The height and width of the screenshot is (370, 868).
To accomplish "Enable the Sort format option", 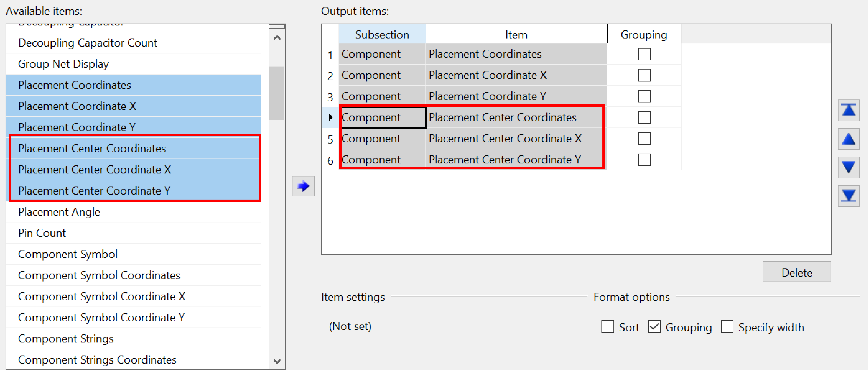I will pos(608,327).
